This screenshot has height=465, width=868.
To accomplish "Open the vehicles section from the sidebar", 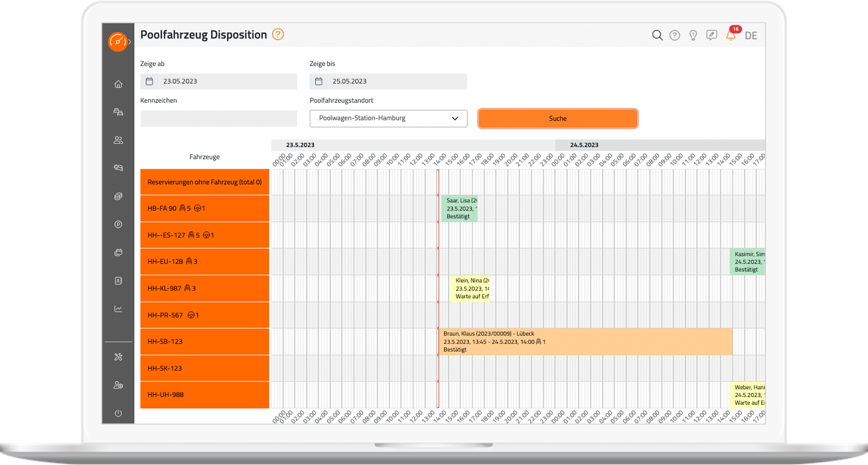I will pyautogui.click(x=118, y=112).
